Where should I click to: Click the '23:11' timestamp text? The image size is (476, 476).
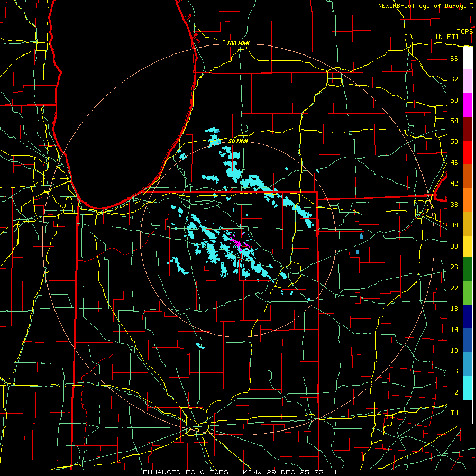pyautogui.click(x=325, y=472)
